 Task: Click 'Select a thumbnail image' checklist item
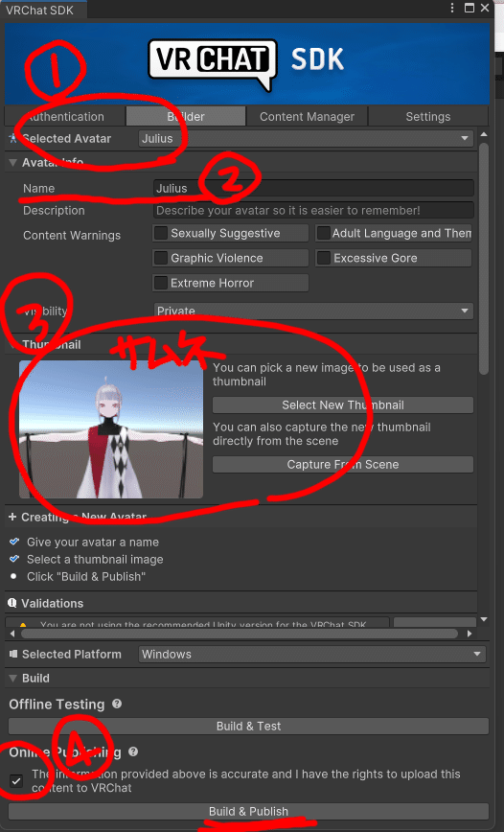[95, 559]
